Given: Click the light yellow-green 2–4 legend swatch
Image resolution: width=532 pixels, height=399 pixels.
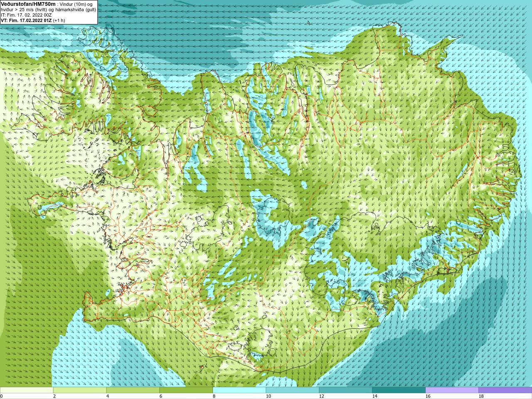Looking at the screenshot, I should point(80,390).
